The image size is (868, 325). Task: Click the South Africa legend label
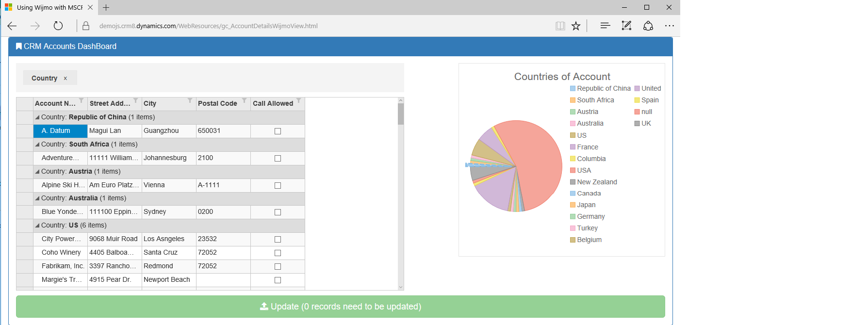(x=595, y=100)
